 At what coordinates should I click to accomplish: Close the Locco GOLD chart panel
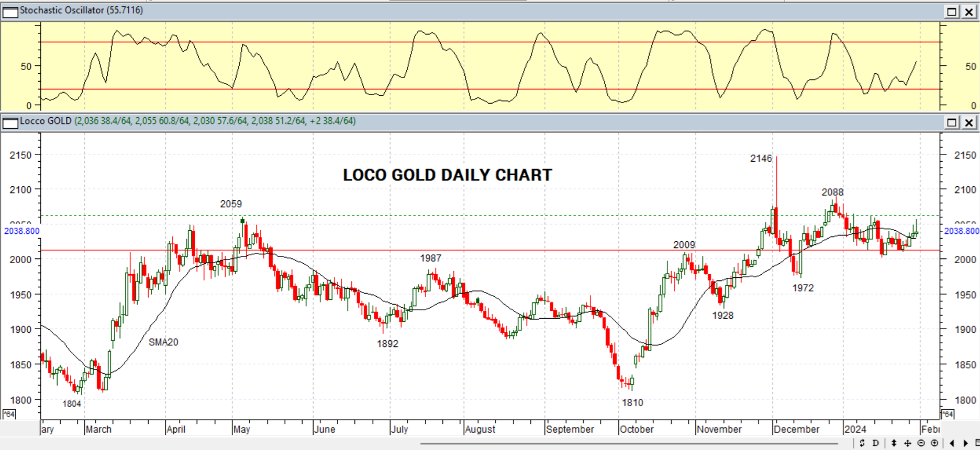coord(969,122)
